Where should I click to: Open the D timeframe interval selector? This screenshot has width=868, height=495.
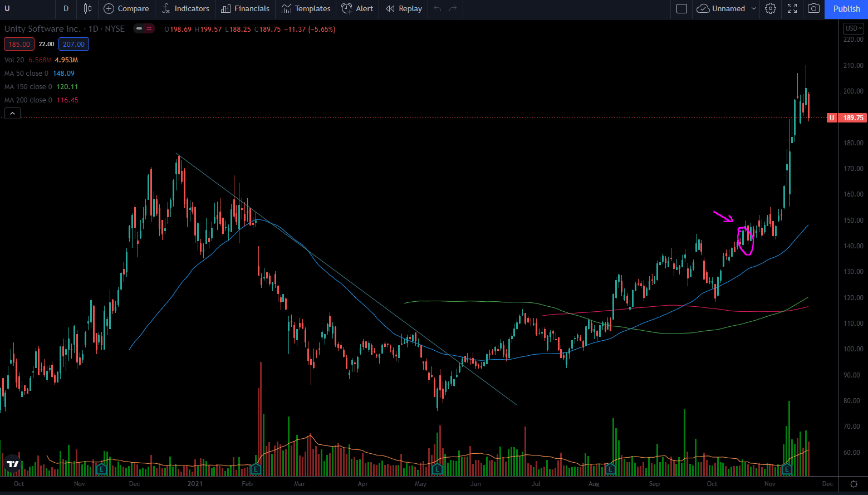tap(66, 8)
